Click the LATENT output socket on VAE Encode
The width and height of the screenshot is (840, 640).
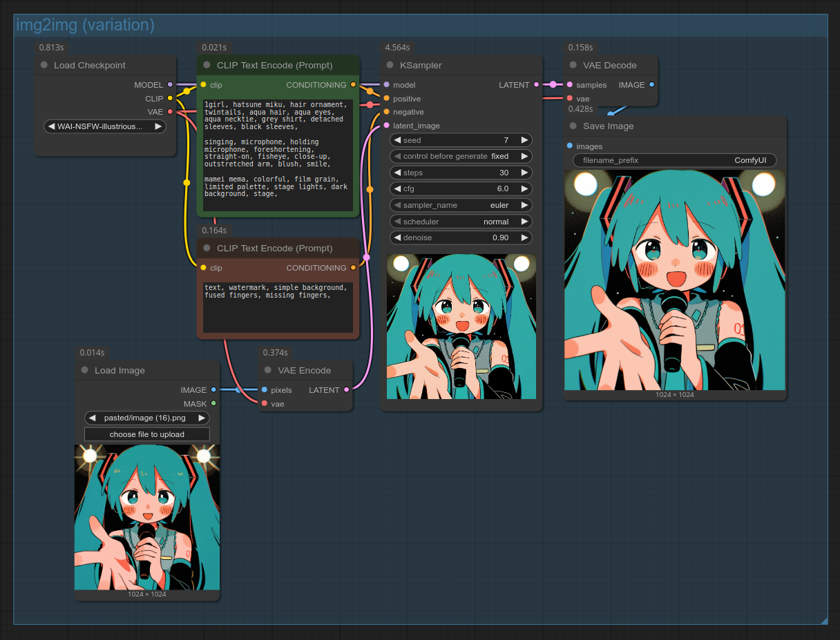coord(346,390)
